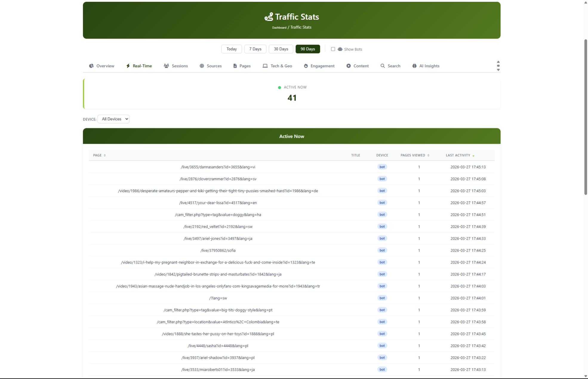
Task: Switch to the Sessions tab
Action: tap(180, 66)
